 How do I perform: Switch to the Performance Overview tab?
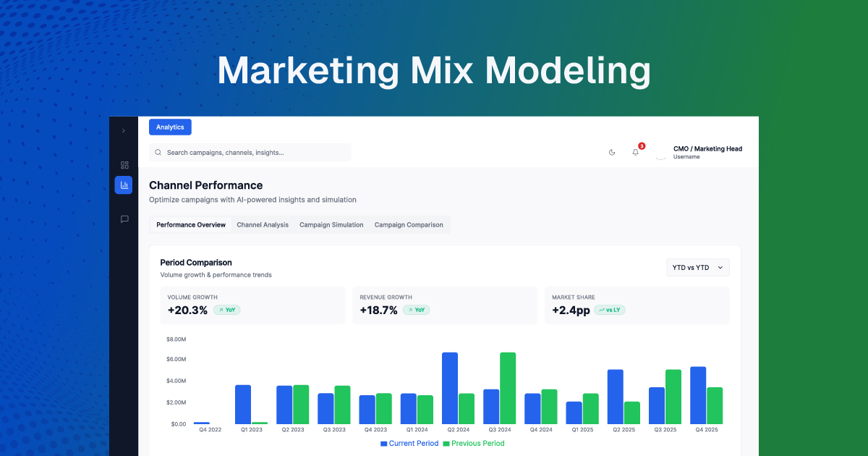click(x=191, y=225)
